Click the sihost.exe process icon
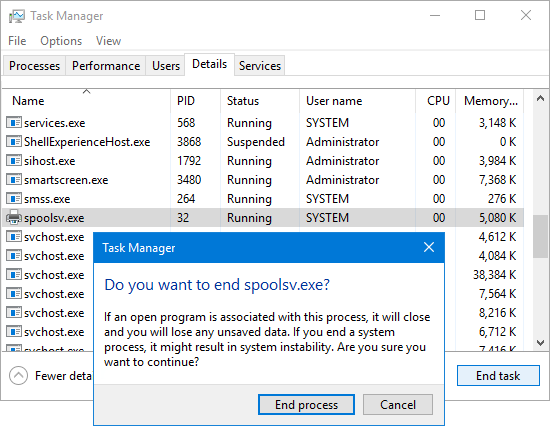Viewport: 550px width, 428px height. 14,160
